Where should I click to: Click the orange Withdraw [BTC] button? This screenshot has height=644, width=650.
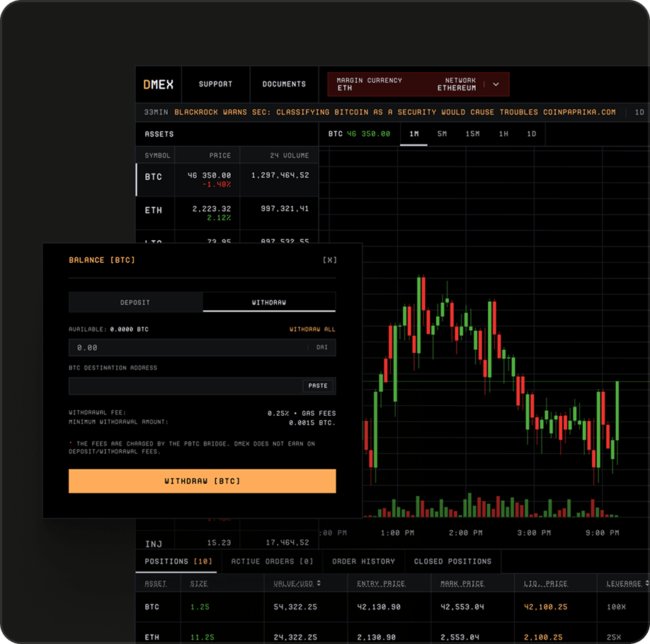click(202, 481)
